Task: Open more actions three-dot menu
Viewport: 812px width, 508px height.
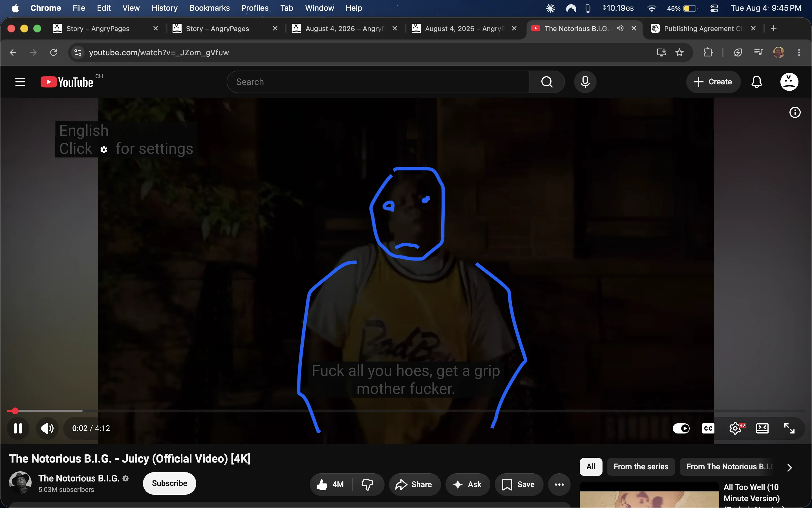Action: point(559,485)
